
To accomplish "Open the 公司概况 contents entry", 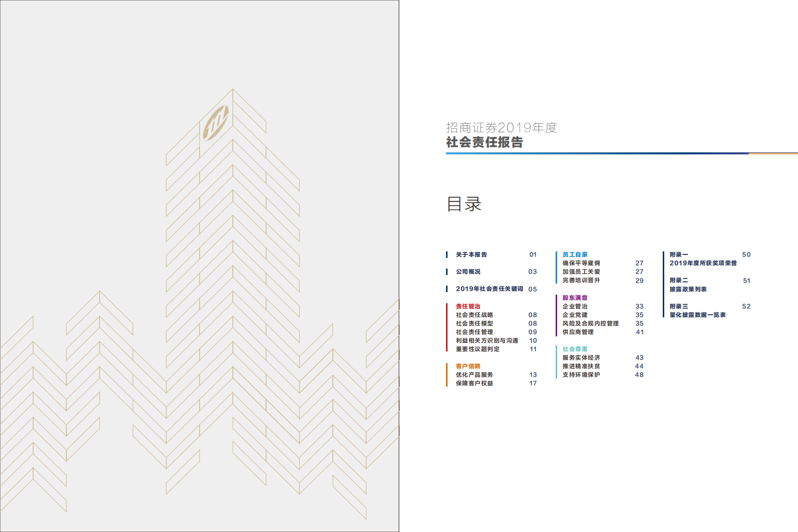I will point(468,272).
